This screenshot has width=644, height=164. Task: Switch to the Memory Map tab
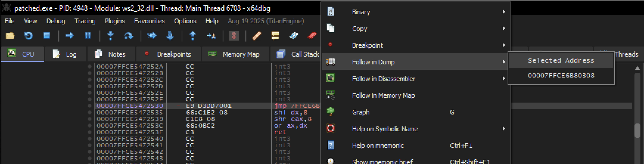click(235, 54)
